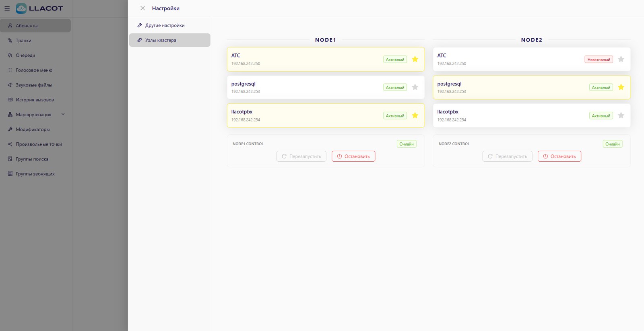Click the История вызовов icon
The height and width of the screenshot is (331, 644).
tap(10, 100)
